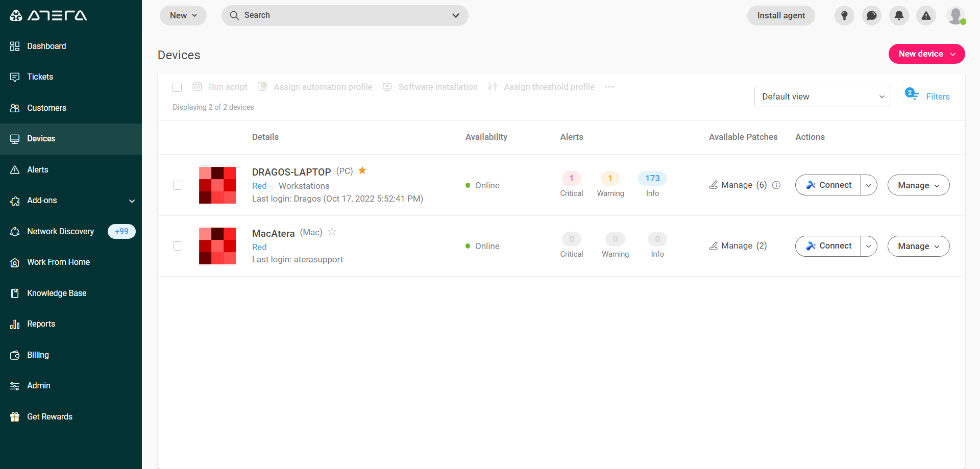This screenshot has height=469, width=980.
Task: Star the MacAtera device as favorite
Action: 332,232
